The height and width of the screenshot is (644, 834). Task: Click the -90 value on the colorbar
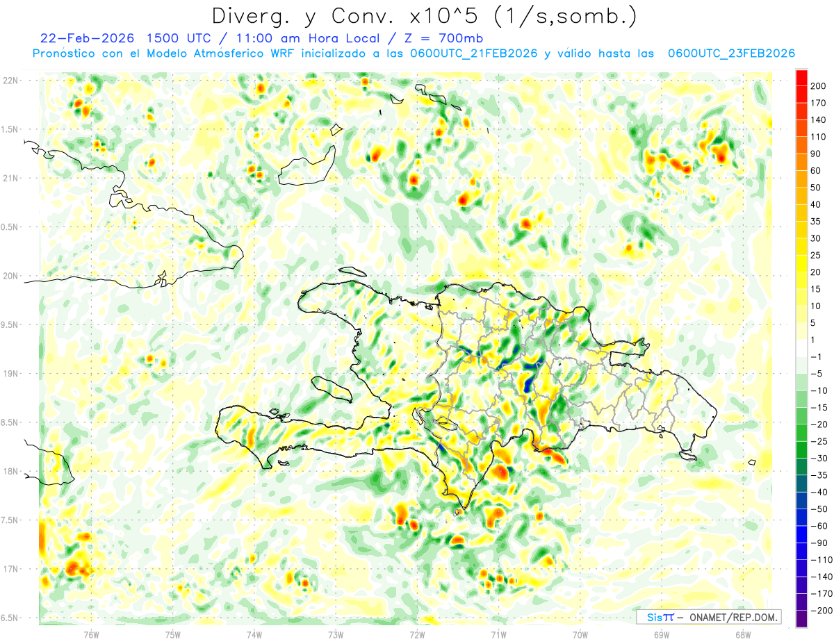click(x=821, y=543)
